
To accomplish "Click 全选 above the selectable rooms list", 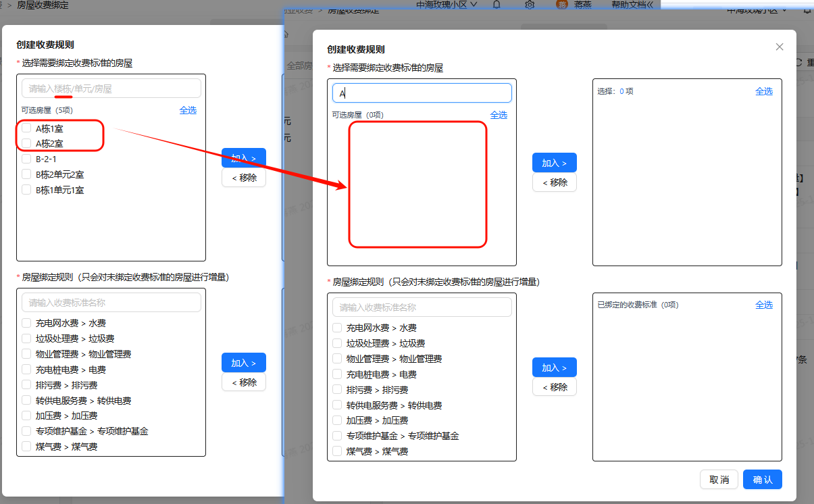I will pyautogui.click(x=499, y=114).
